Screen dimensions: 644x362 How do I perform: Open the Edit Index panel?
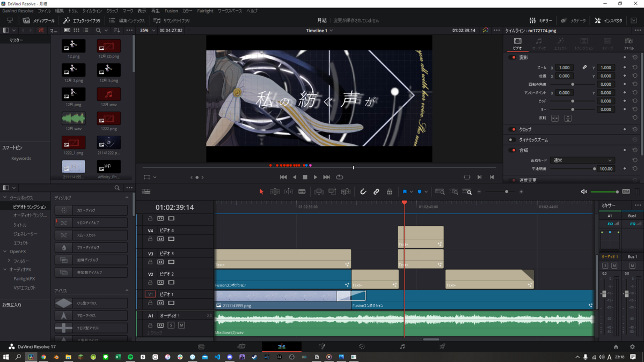(x=127, y=20)
